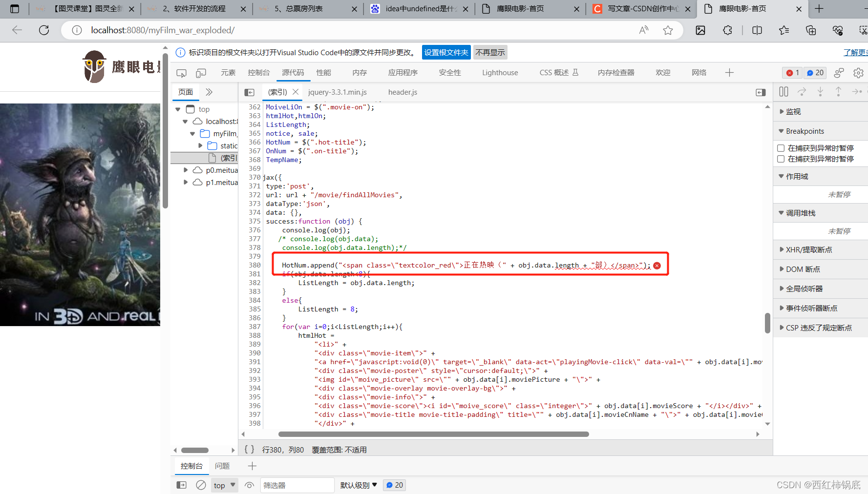Image resolution: width=868 pixels, height=494 pixels.
Task: Click the code horizontal scrollbar
Action: 433,434
